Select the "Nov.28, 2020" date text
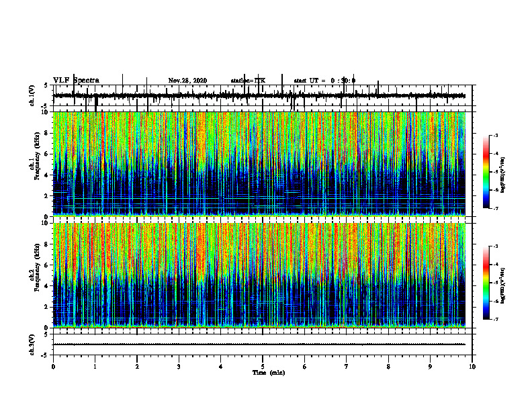The width and height of the screenshot is (532, 411). click(187, 81)
